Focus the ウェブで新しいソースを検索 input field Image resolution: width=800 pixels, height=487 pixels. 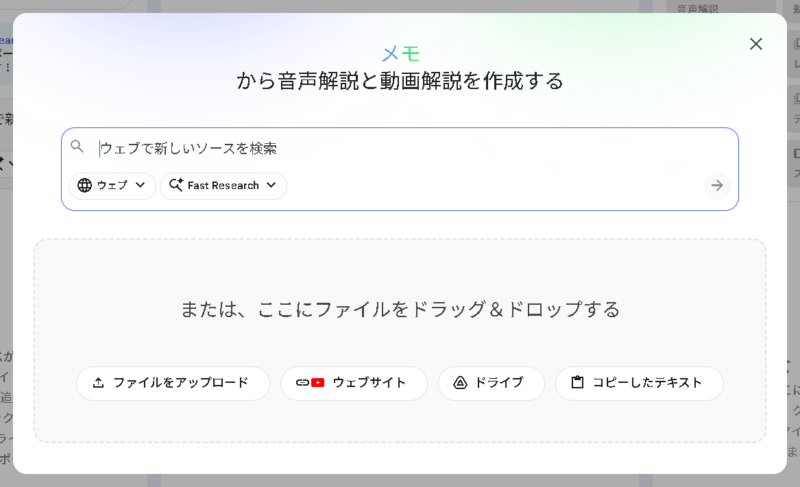click(x=400, y=148)
